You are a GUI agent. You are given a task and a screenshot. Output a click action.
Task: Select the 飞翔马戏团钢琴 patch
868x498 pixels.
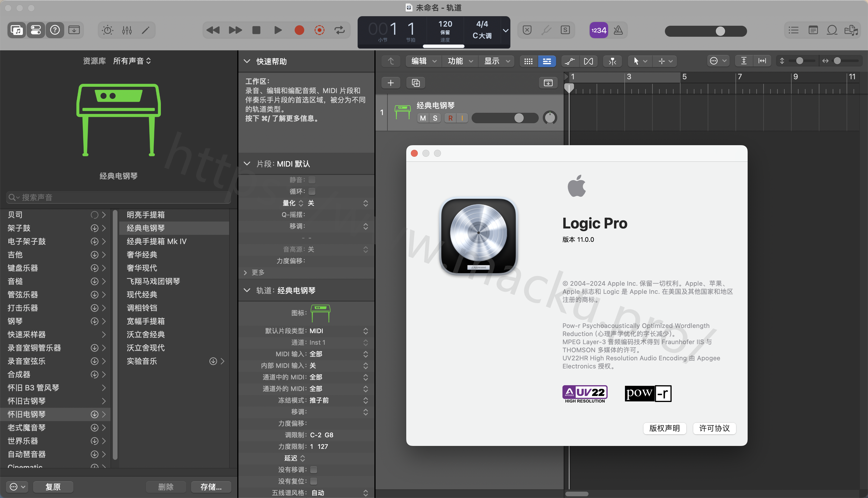[x=174, y=281]
